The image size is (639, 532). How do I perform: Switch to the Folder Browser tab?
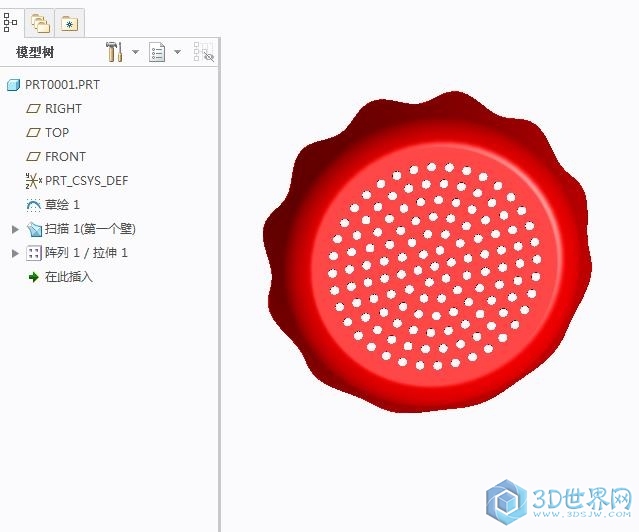click(40, 23)
